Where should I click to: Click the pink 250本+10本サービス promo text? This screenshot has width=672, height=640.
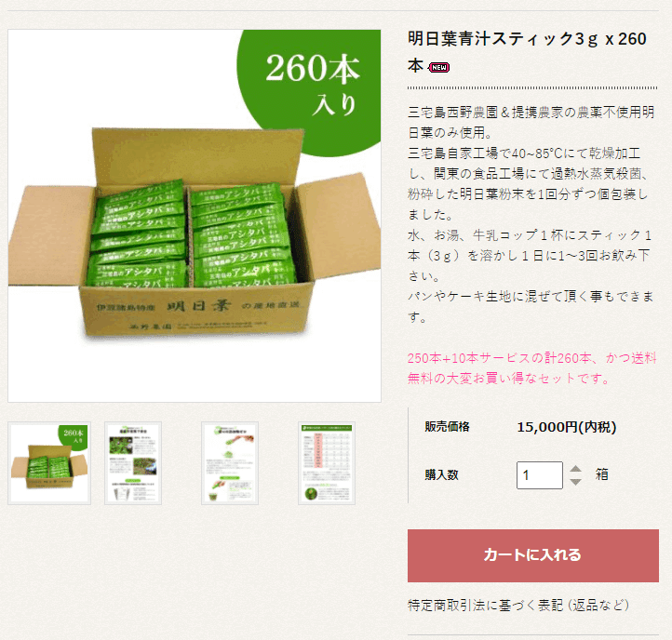pyautogui.click(x=531, y=368)
